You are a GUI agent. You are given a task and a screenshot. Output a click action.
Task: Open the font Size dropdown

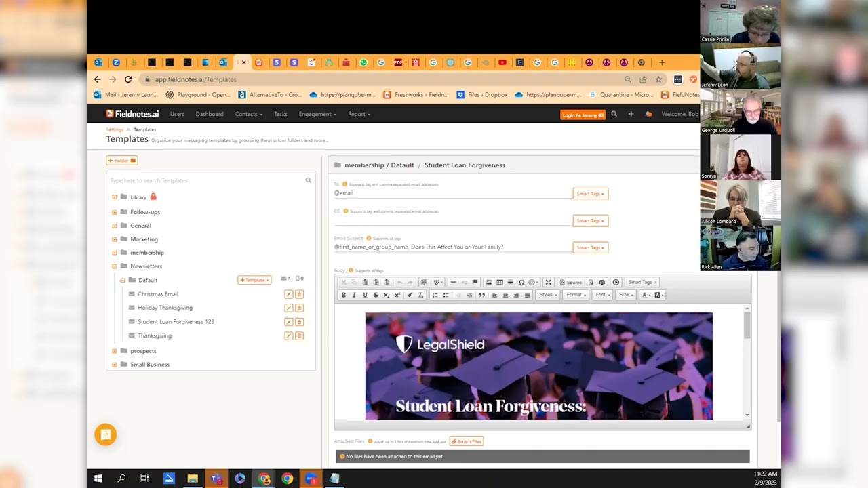click(627, 295)
